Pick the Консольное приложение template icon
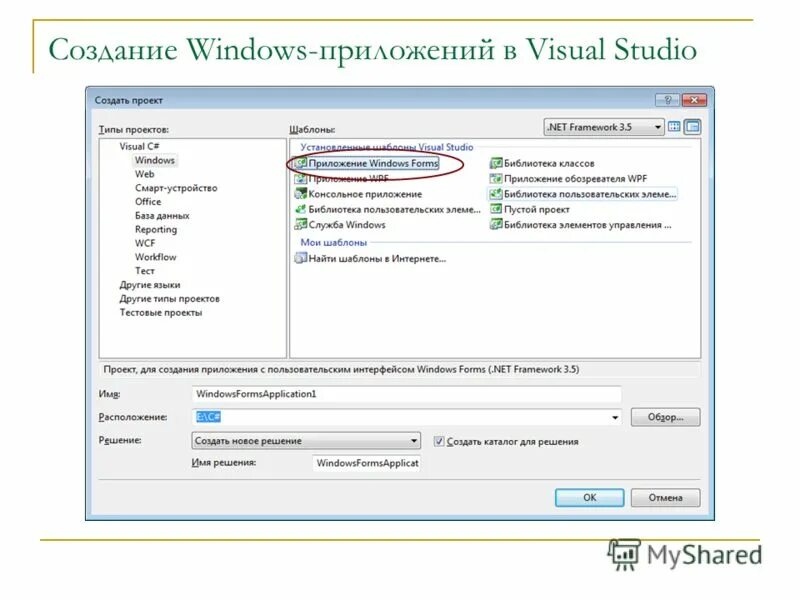Image resolution: width=800 pixels, height=600 pixels. pyautogui.click(x=301, y=194)
